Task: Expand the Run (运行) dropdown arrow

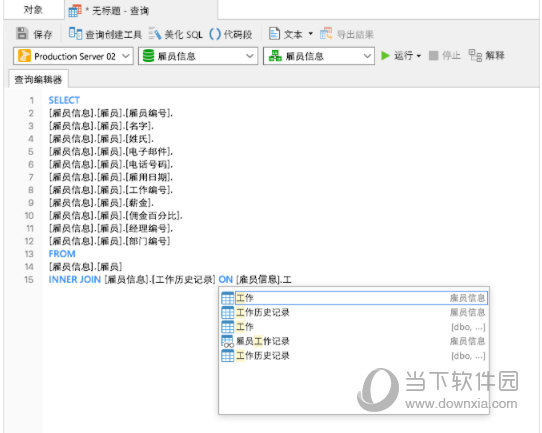Action: [419, 56]
